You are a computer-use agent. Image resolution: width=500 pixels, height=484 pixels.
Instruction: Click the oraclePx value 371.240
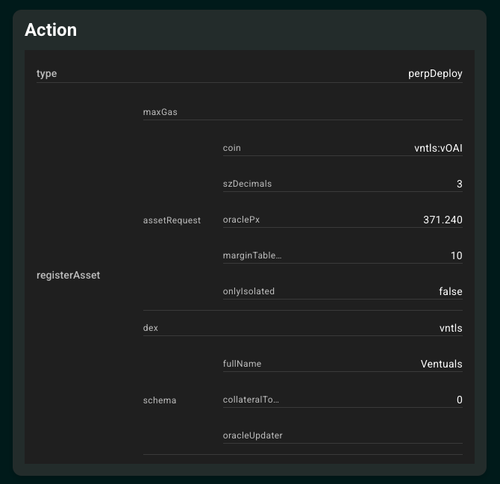(x=443, y=220)
